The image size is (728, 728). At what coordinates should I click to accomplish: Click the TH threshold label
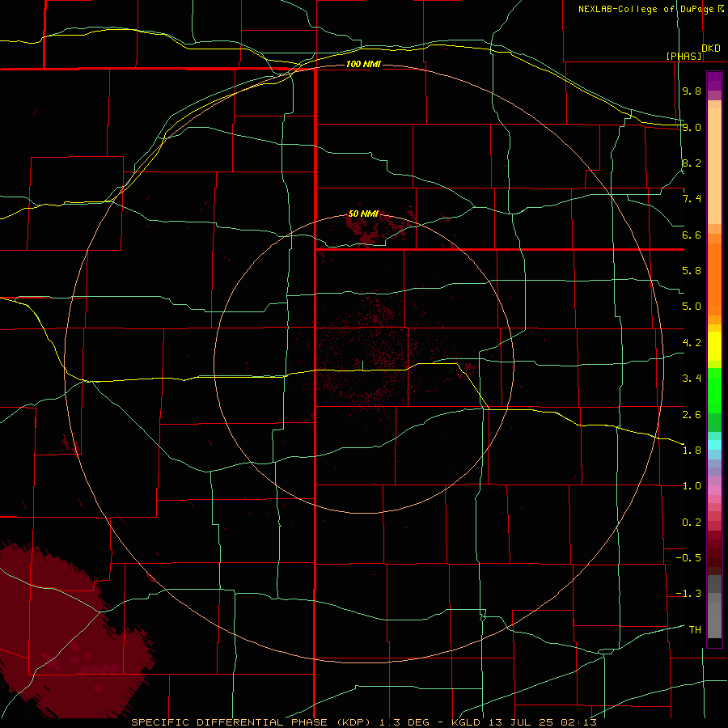695,630
